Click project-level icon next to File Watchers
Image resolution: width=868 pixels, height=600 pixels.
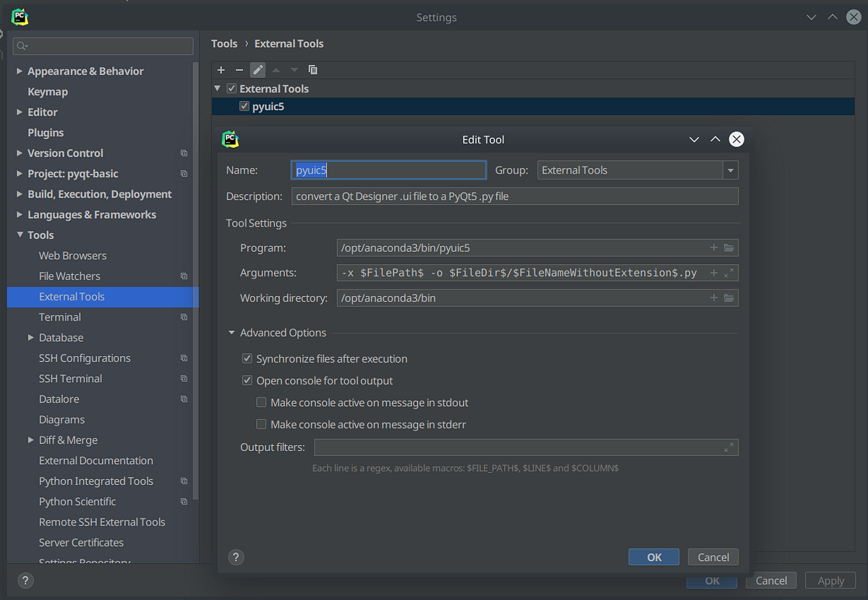click(184, 276)
